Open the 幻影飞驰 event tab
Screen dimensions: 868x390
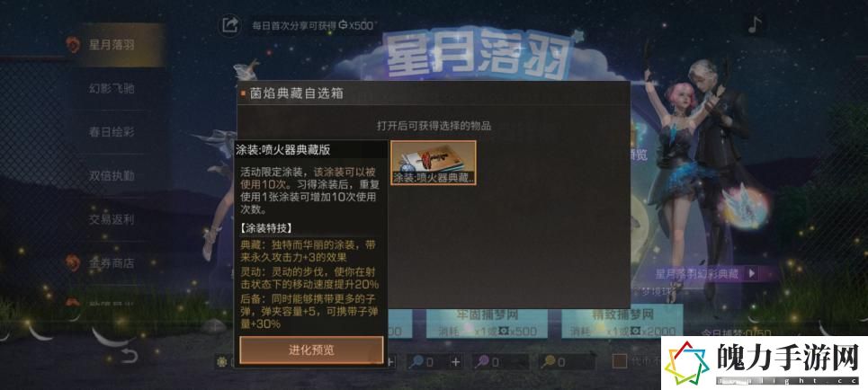point(112,88)
